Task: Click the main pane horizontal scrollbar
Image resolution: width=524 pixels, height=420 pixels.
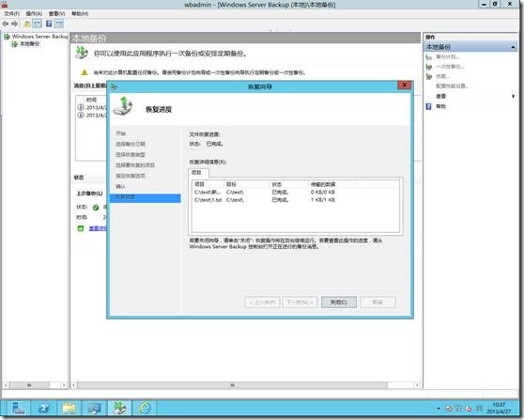Action: tap(232, 385)
